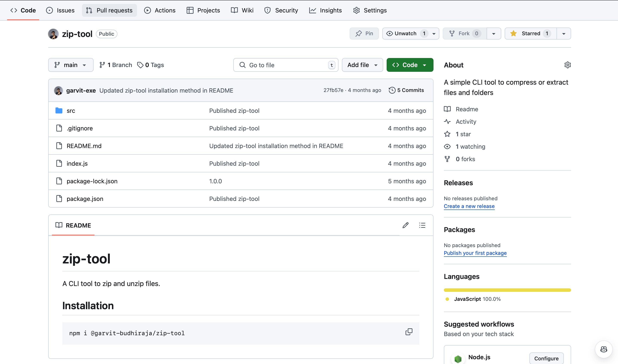Expand the green Code dropdown
This screenshot has width=618, height=364.
410,65
